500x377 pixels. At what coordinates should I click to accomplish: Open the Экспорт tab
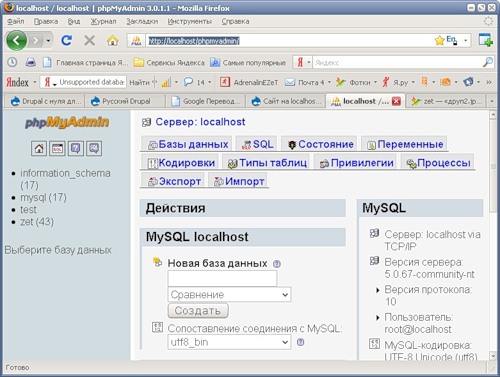(174, 181)
